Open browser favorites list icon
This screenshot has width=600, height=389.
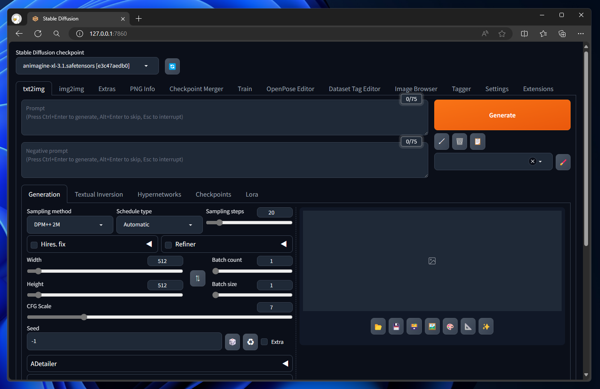click(543, 34)
